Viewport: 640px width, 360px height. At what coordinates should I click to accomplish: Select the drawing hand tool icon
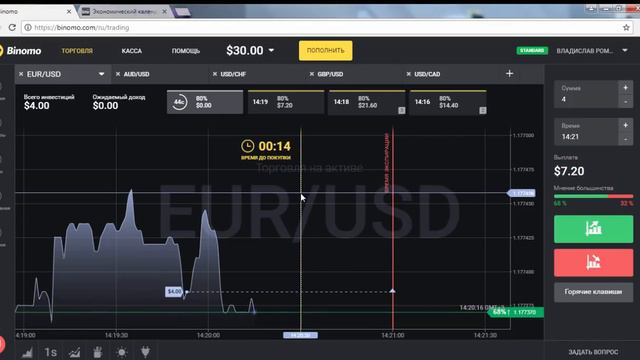click(98, 352)
